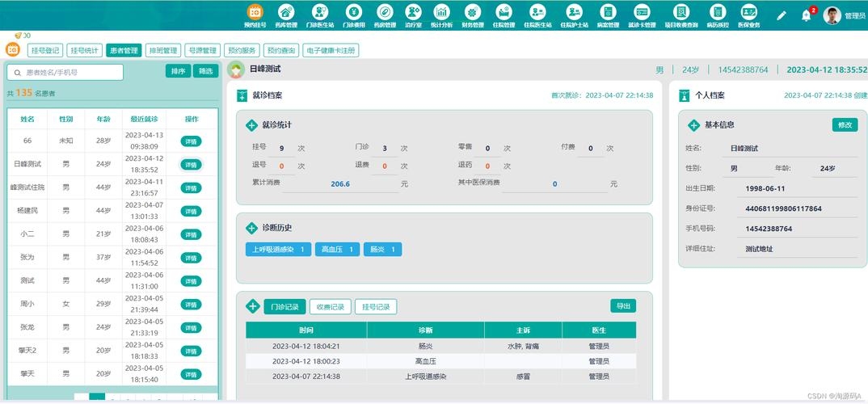Viewport: 868px width, 404px height.
Task: Switch to the 电子健康卡注册 tab
Action: [331, 50]
